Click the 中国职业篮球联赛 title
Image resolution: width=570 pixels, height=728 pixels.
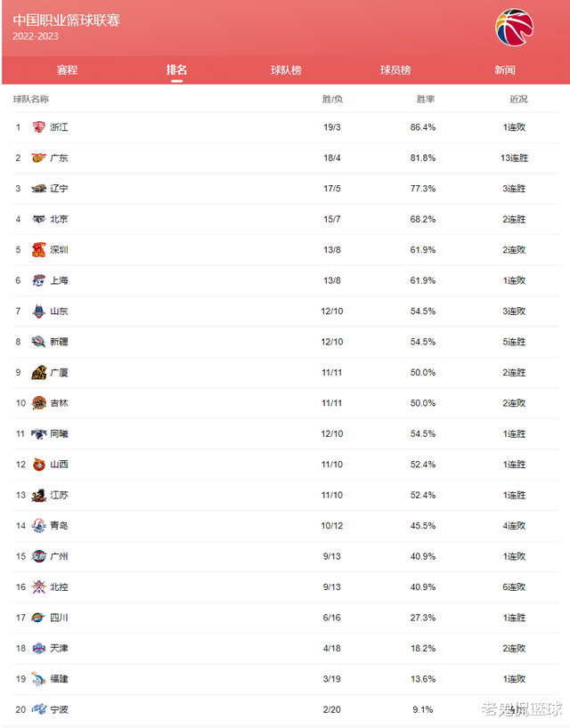coord(67,20)
